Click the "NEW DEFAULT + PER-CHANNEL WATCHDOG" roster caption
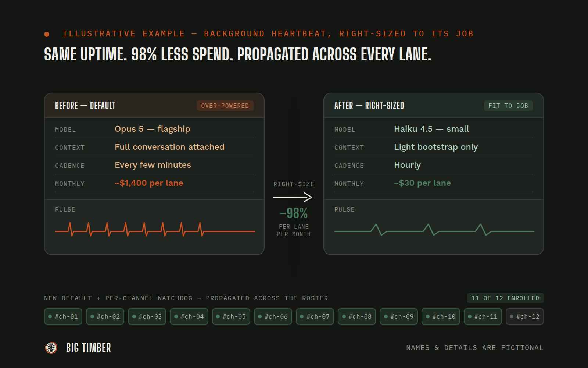Screen dimensions: 588x368 pos(186,298)
